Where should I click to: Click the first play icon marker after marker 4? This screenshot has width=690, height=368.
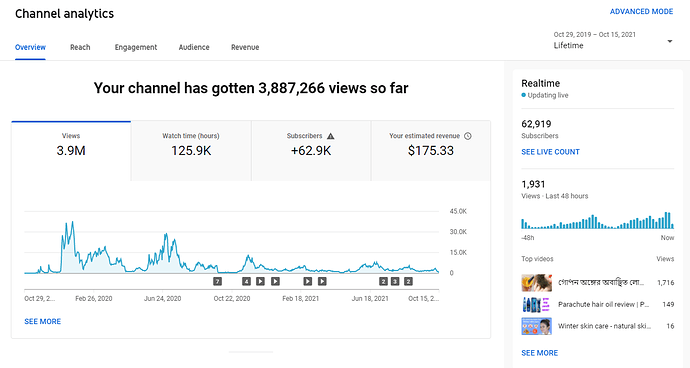(261, 281)
